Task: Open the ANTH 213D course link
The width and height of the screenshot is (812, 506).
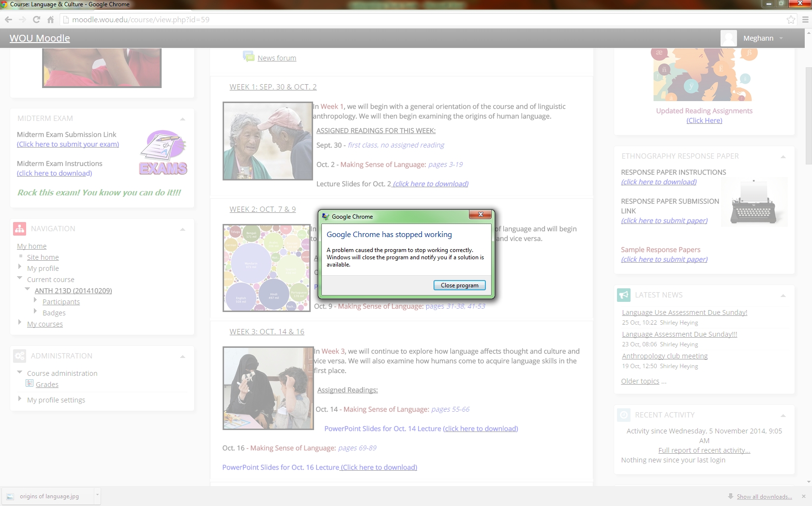Action: [x=74, y=291]
